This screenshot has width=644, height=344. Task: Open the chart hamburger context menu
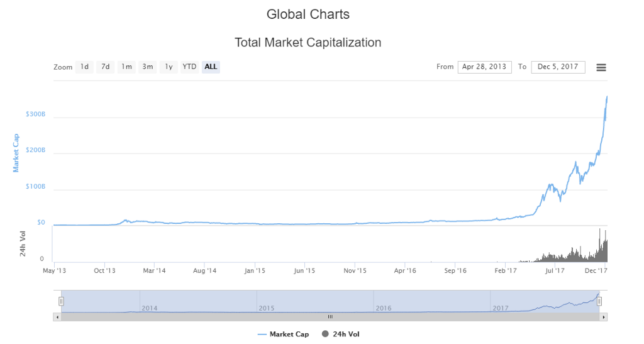(601, 67)
